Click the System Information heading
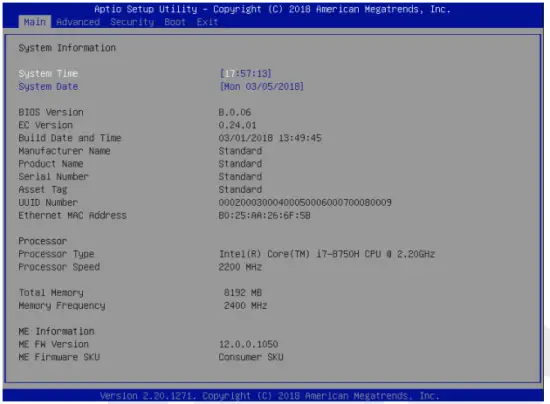 67,48
